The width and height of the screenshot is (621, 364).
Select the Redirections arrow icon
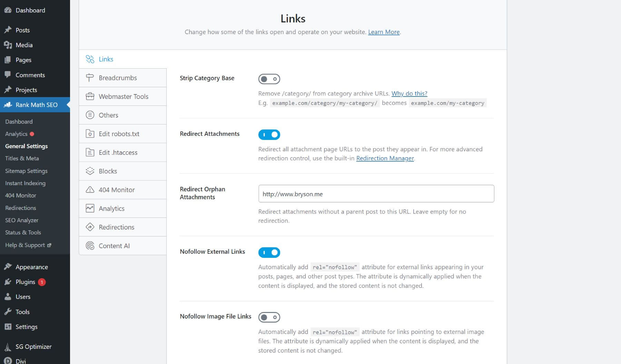point(90,227)
